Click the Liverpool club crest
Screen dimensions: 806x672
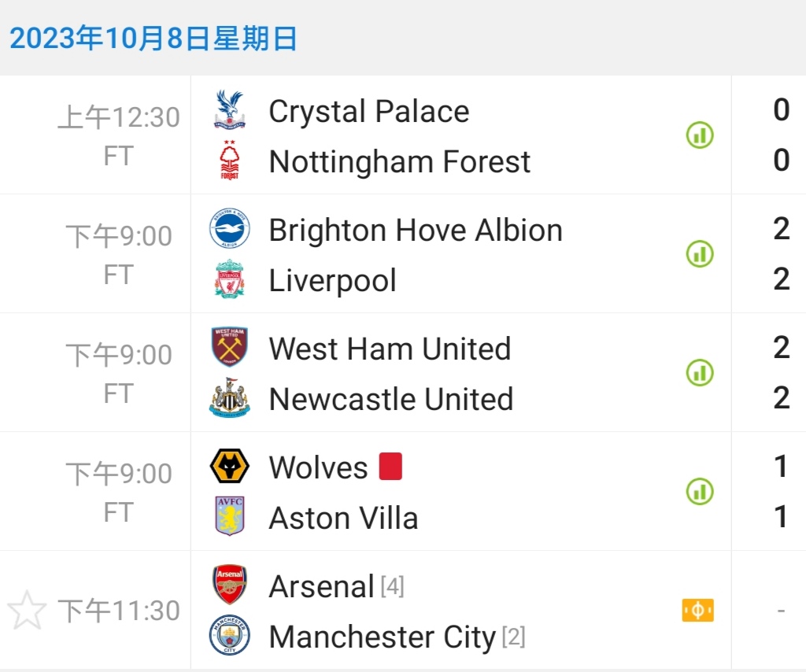pyautogui.click(x=230, y=279)
